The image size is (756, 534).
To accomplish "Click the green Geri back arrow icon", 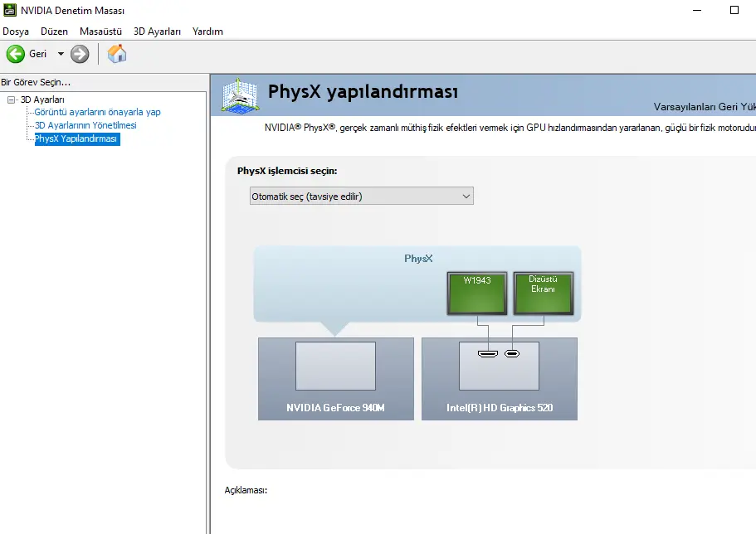I will (x=16, y=54).
